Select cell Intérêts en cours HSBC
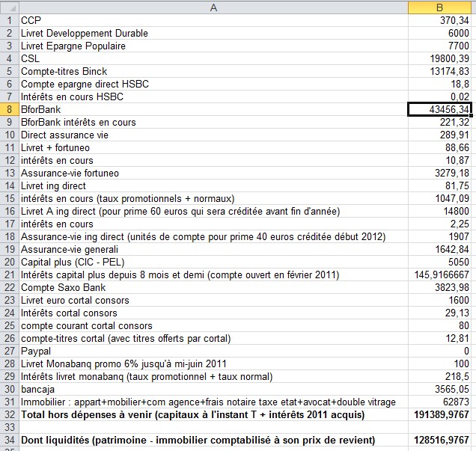The width and height of the screenshot is (476, 451). point(213,96)
